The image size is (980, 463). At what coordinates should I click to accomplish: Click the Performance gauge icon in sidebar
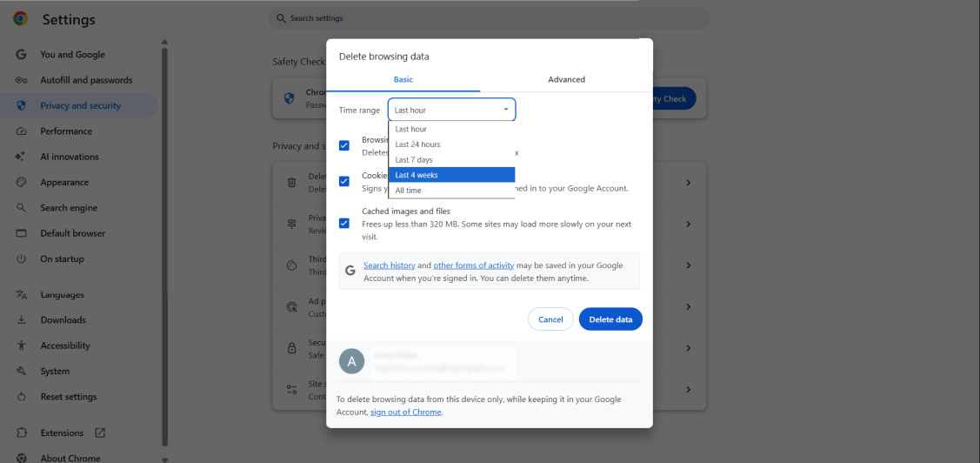pos(21,131)
